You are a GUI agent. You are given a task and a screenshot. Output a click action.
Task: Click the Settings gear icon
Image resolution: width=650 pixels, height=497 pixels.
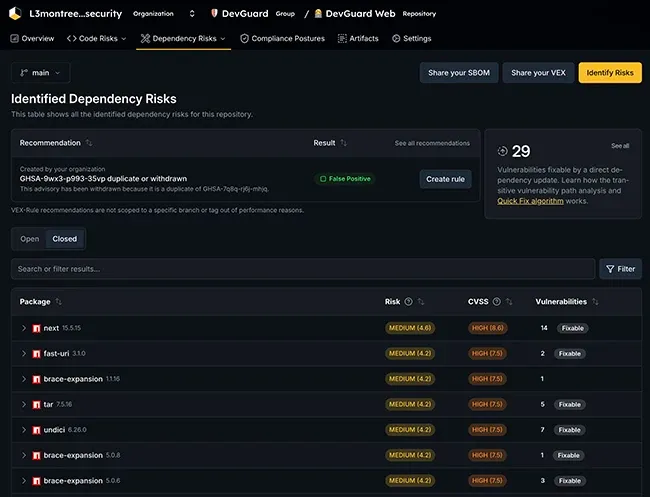pos(396,39)
